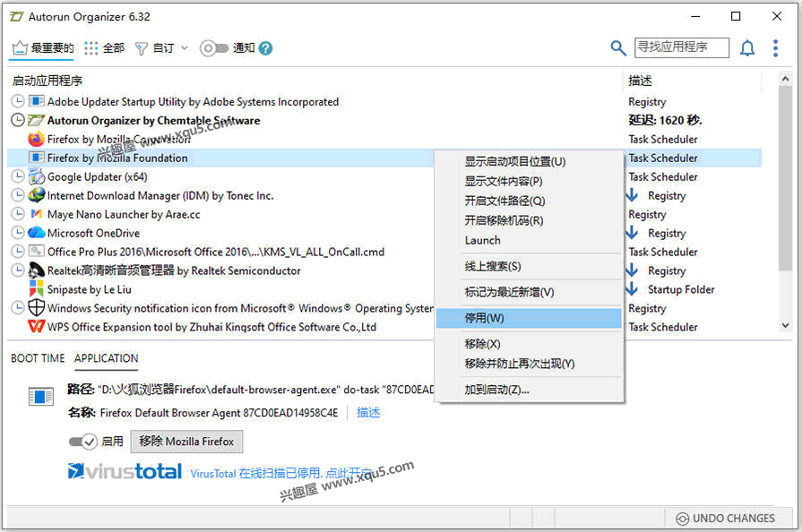Expand the 自订 filter dropdown
Viewport: 802px width, 532px height.
[x=162, y=48]
